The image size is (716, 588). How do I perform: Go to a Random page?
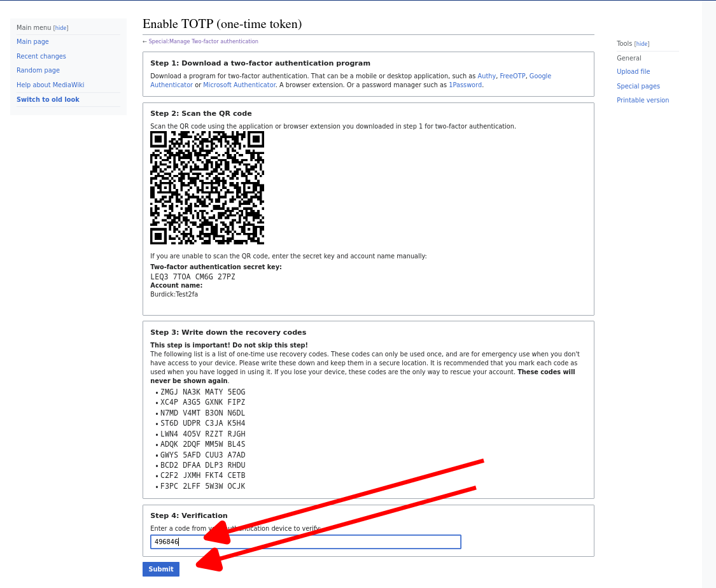38,71
